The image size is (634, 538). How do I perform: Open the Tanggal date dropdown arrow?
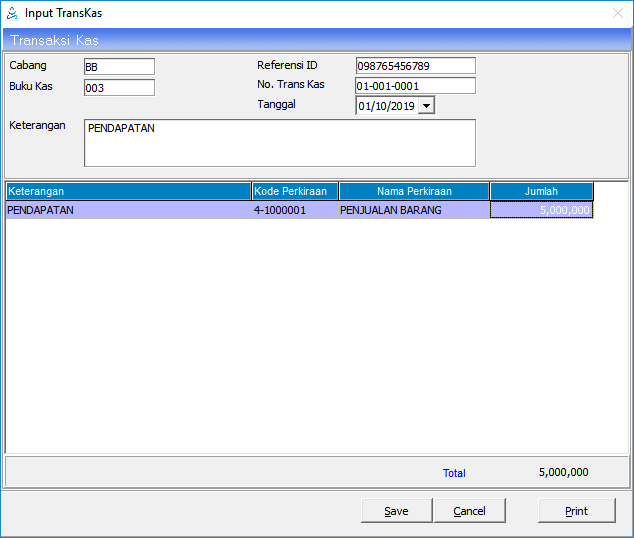coord(426,105)
